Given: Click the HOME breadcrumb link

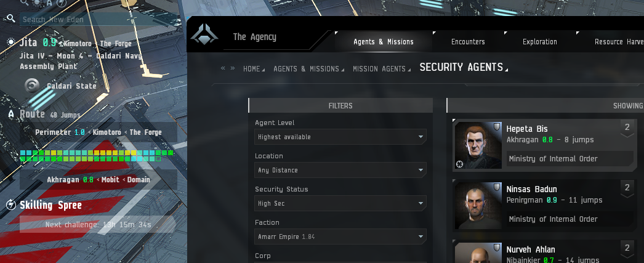Looking at the screenshot, I should point(251,69).
